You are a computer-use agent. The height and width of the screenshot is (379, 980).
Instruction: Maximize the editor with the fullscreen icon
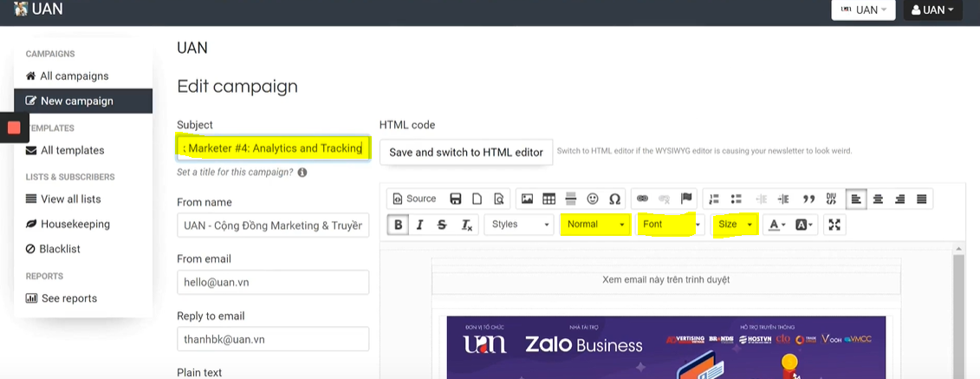coord(834,225)
